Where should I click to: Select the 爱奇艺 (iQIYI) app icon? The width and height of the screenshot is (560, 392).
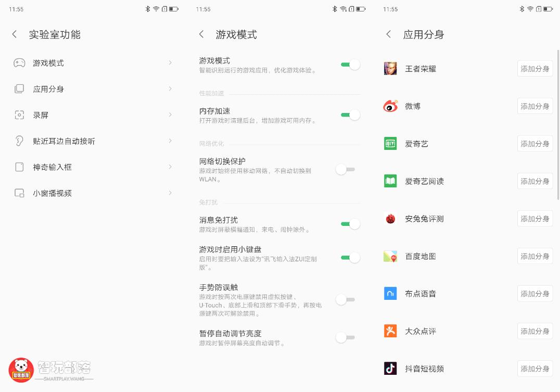390,143
